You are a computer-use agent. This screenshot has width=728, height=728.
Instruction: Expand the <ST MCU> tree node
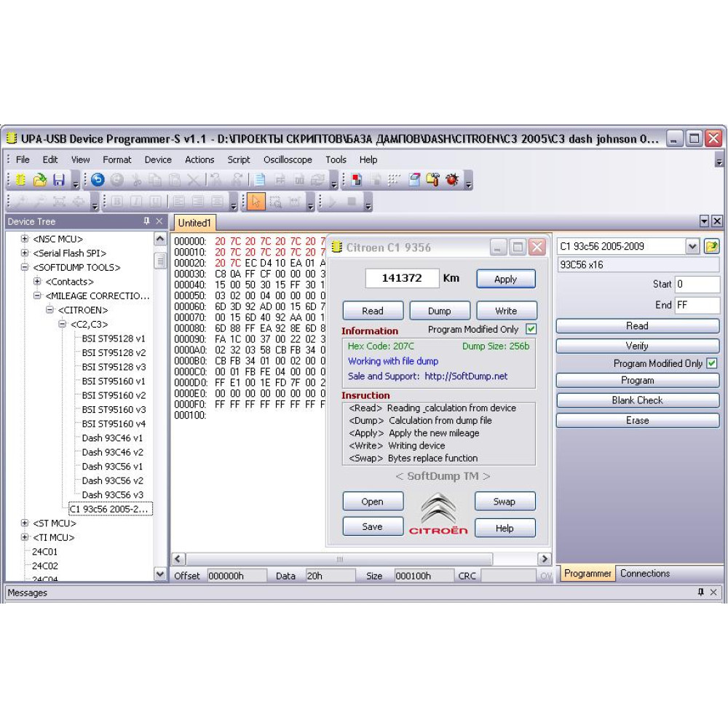25,523
